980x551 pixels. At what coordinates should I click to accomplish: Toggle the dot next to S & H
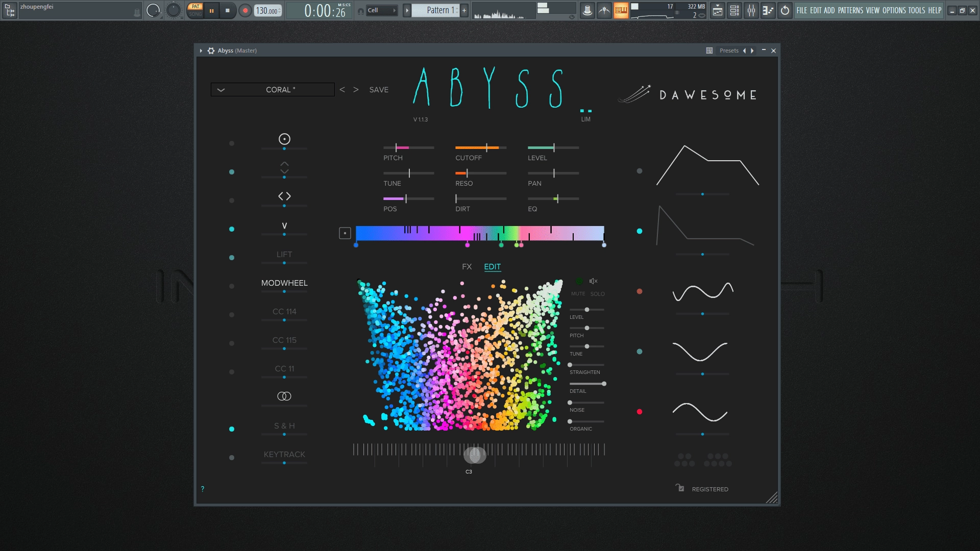[x=232, y=429]
